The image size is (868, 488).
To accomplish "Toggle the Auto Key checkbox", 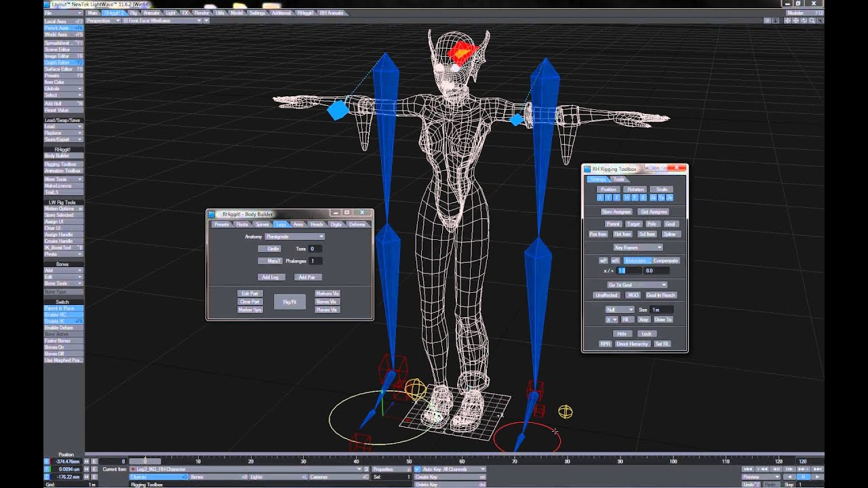I will pyautogui.click(x=417, y=469).
